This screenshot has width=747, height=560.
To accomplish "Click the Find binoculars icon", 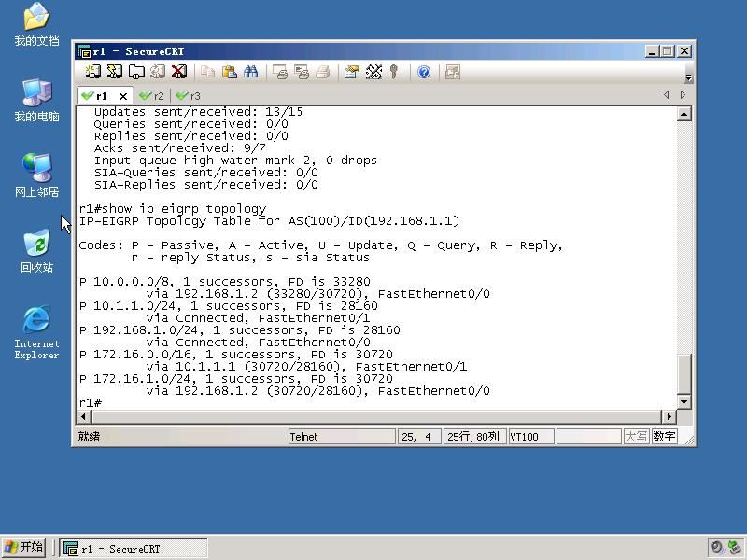I will click(251, 72).
